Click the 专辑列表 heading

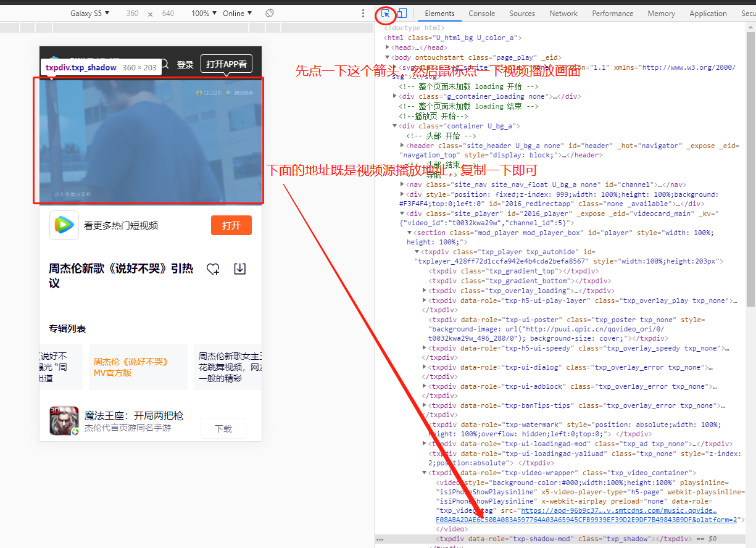pos(67,328)
